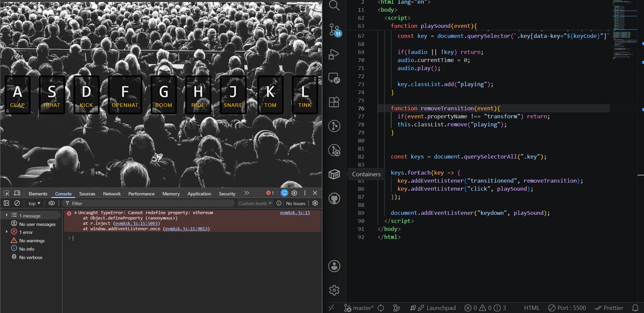The height and width of the screenshot is (313, 644).
Task: Switch to Memory tab
Action: (x=171, y=193)
